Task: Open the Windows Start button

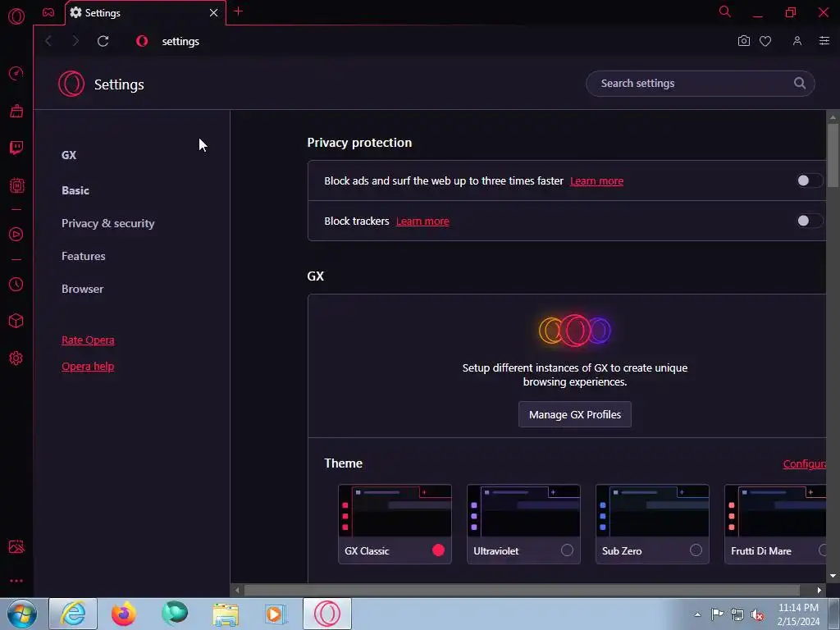Action: [x=22, y=614]
